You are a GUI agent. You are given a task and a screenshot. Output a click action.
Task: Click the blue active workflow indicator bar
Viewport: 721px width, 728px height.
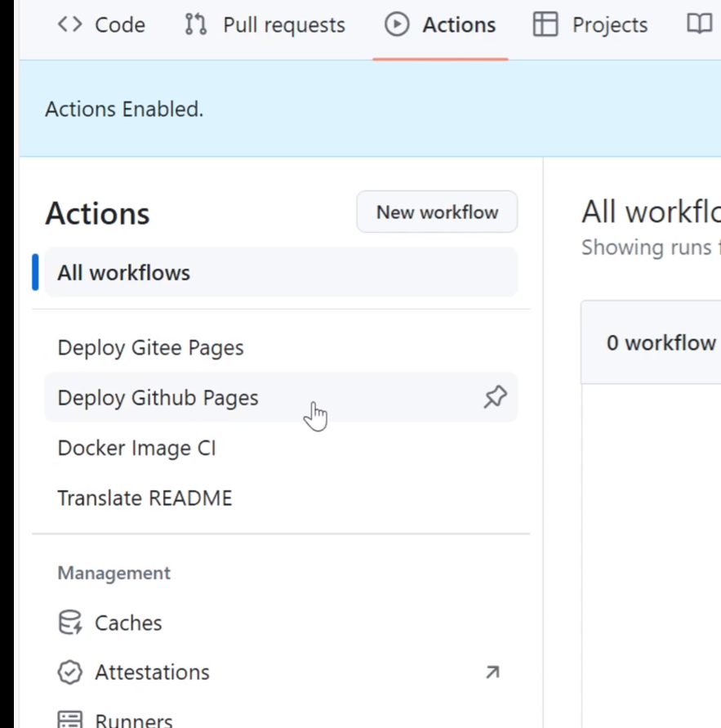35,272
